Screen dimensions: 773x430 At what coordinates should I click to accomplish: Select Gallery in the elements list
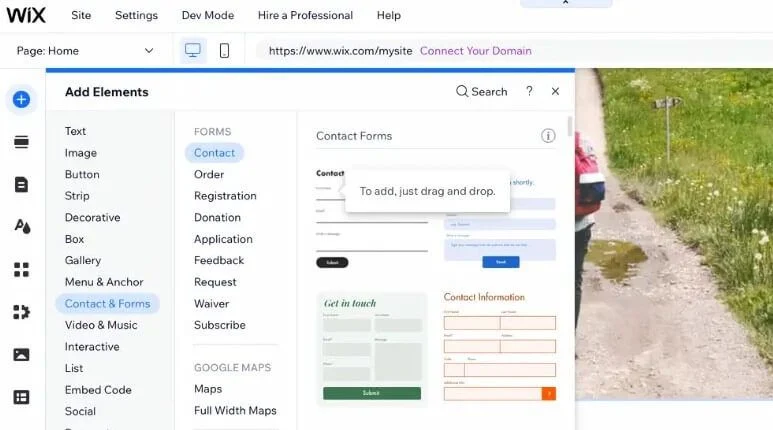83,260
